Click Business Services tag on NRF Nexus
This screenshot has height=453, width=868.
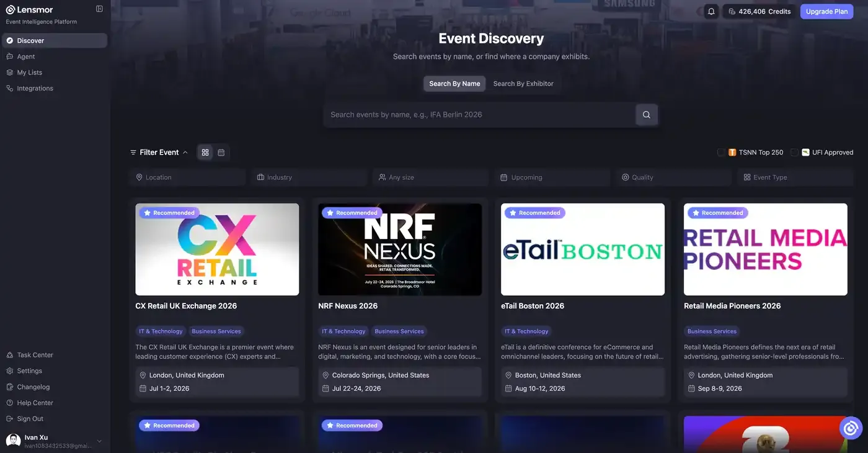(x=399, y=331)
